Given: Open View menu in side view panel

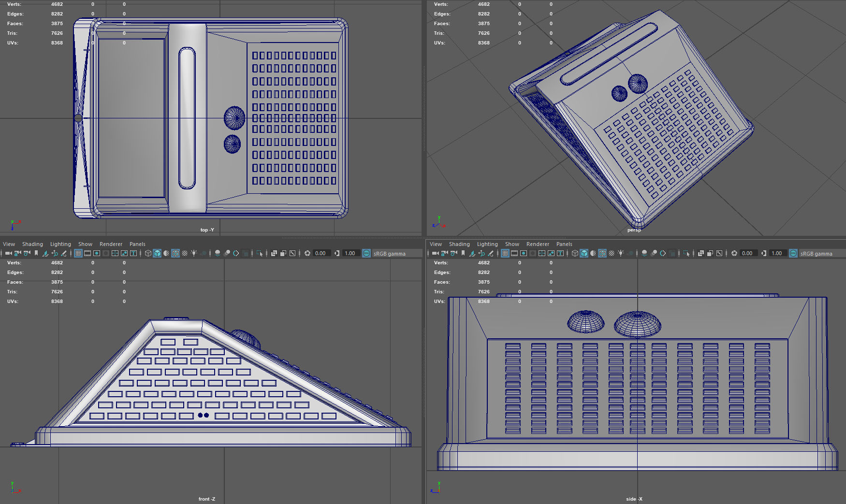Looking at the screenshot, I should 436,244.
